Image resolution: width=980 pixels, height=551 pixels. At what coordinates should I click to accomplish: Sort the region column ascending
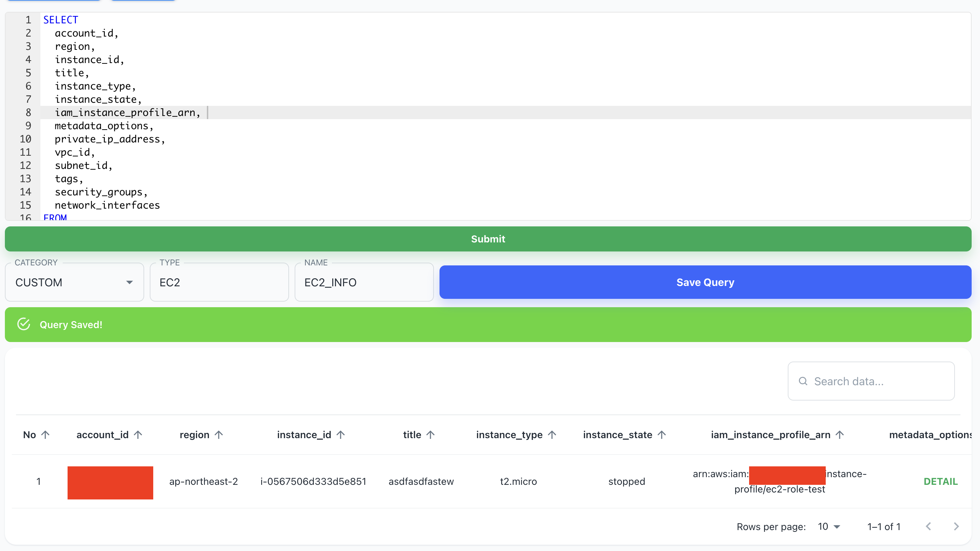click(219, 435)
